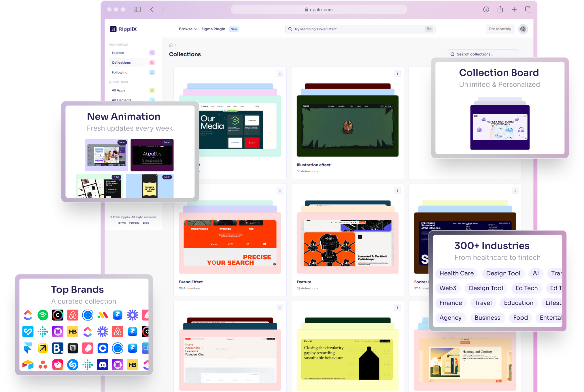Click the tab overview icon

528,10
